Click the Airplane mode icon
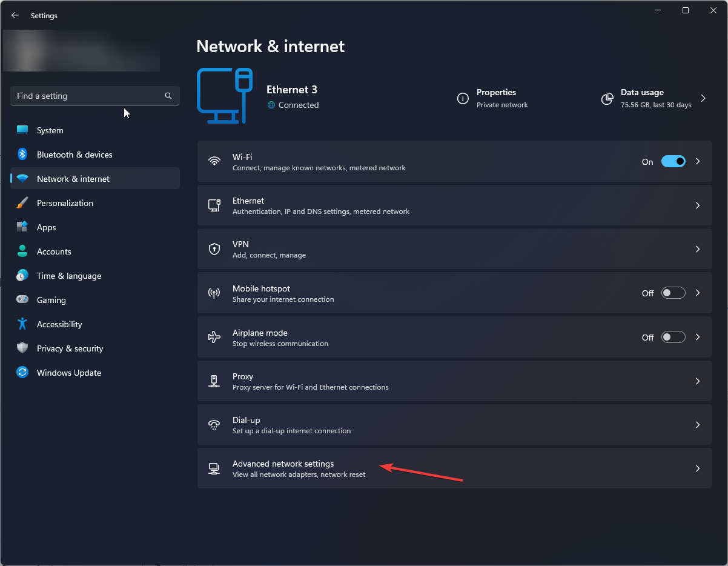The image size is (728, 566). click(x=214, y=337)
